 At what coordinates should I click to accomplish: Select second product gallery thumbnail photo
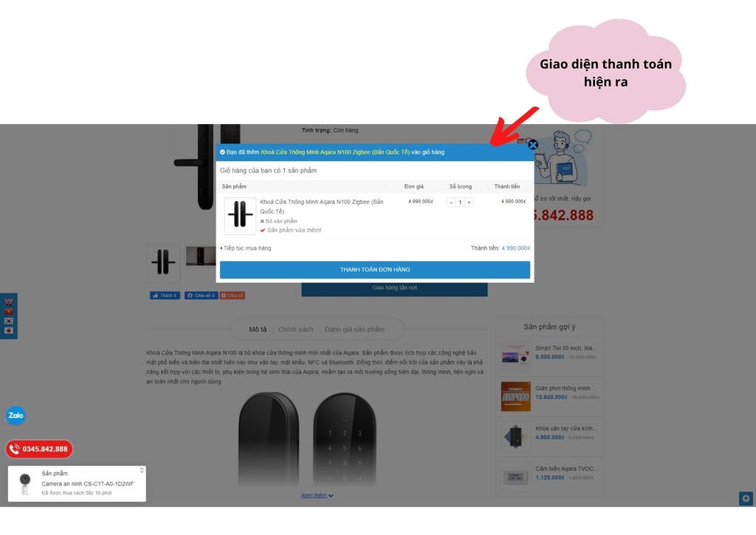[201, 256]
